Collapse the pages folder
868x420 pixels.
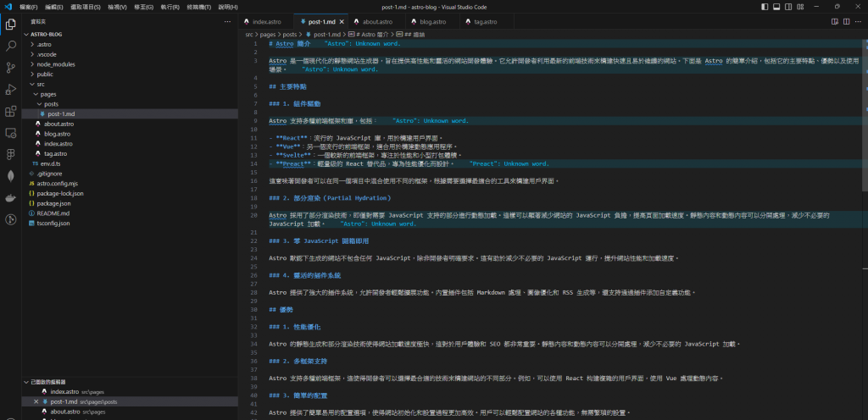(x=36, y=94)
